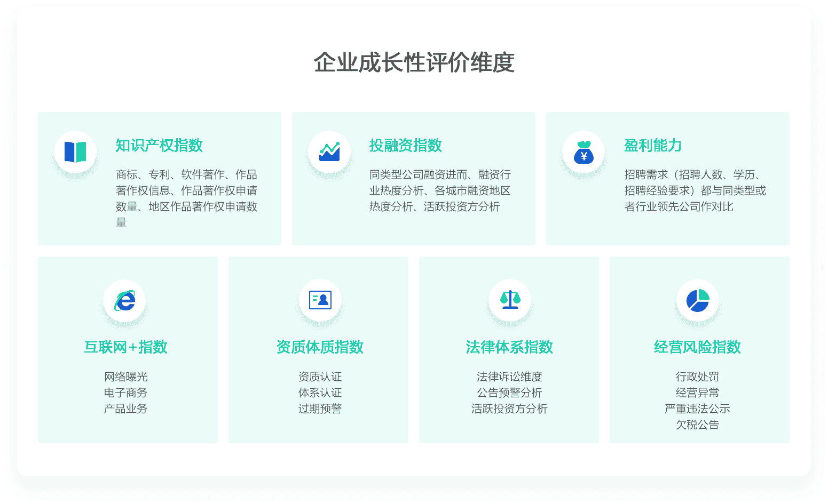This screenshot has height=504, width=828.
Task: Select the 资质体质指数 heading
Action: 320,347
